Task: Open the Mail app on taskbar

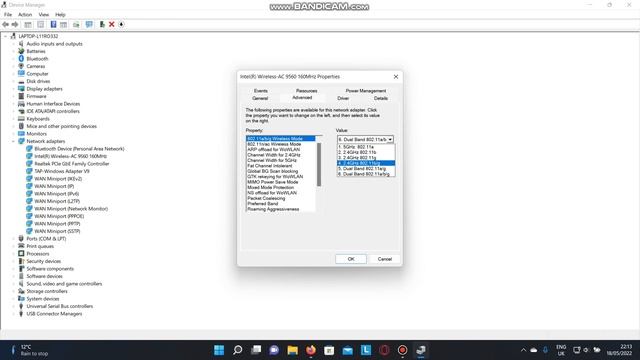Action: [x=347, y=350]
